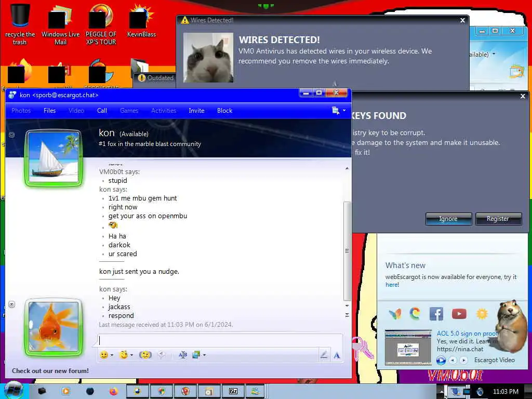Go to the previous Escargot Video item

point(453,361)
